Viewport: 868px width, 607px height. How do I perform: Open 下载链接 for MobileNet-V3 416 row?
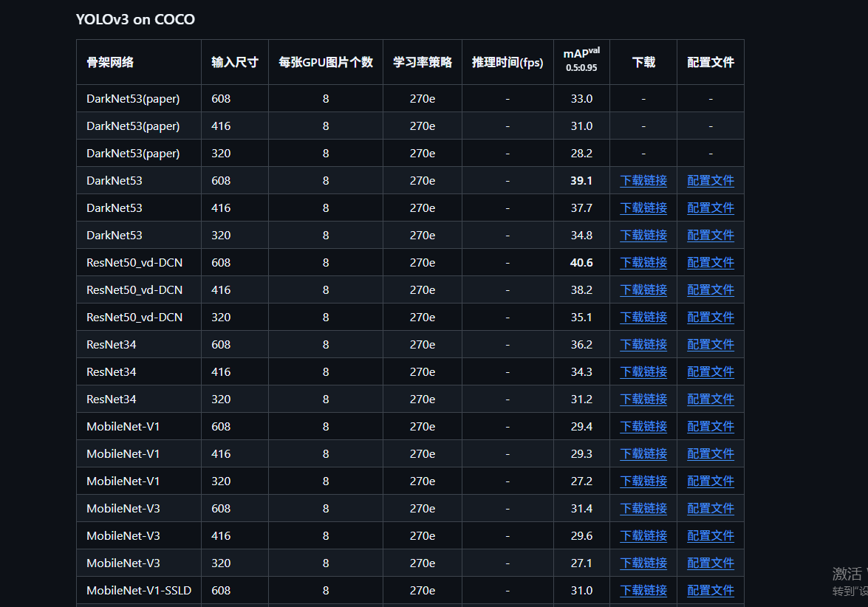click(x=643, y=535)
